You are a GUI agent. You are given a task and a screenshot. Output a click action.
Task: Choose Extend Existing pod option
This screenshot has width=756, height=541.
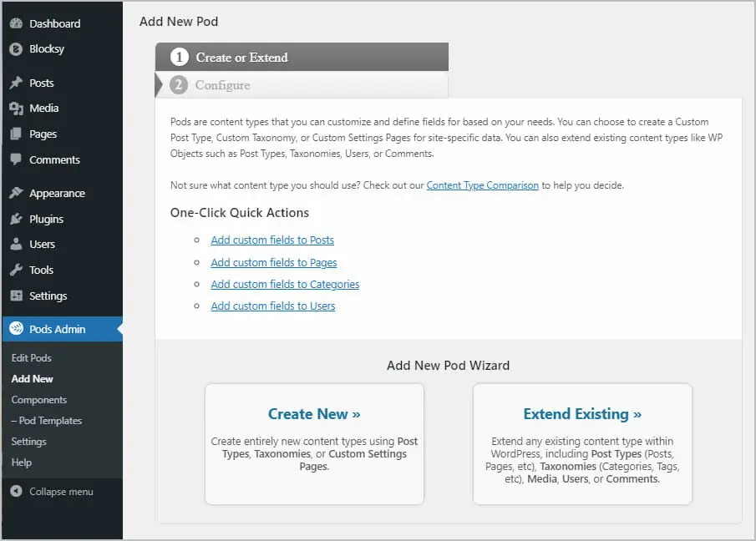[x=582, y=443]
